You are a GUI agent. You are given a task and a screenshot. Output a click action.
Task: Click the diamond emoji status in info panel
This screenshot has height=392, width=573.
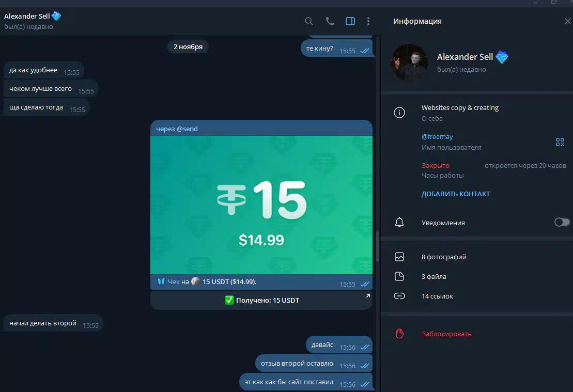[x=502, y=57]
